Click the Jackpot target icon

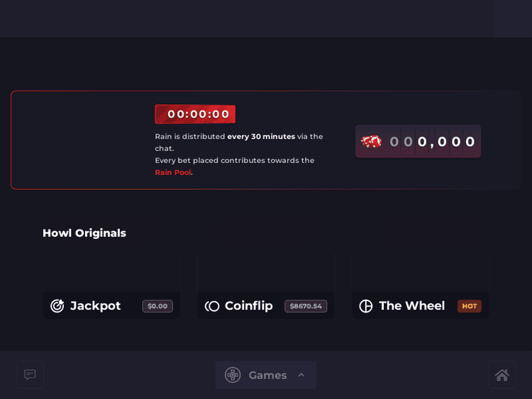point(57,306)
